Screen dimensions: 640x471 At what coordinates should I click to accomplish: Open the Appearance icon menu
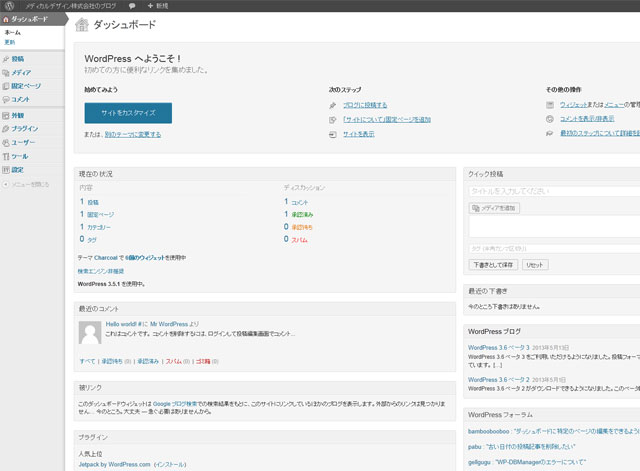pyautogui.click(x=6, y=116)
